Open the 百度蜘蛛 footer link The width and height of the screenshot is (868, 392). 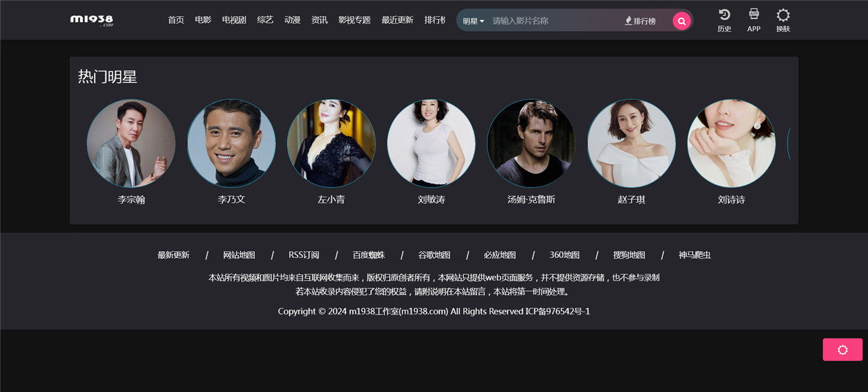pyautogui.click(x=369, y=255)
